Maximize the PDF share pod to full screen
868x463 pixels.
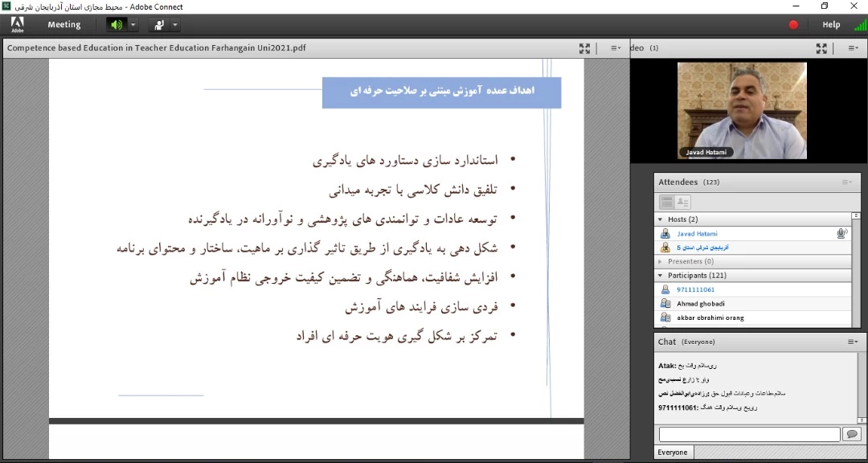(585, 48)
